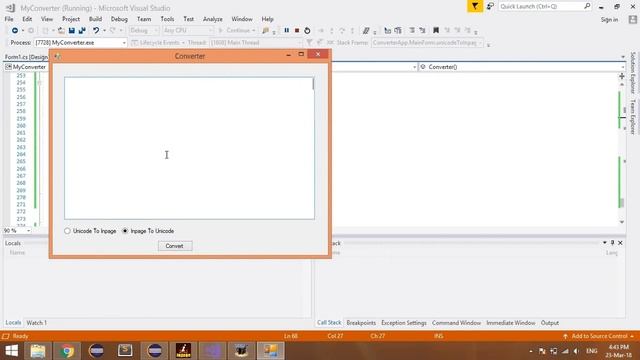The width and height of the screenshot is (640, 360).
Task: Click the Save All icon
Action: pos(82,31)
